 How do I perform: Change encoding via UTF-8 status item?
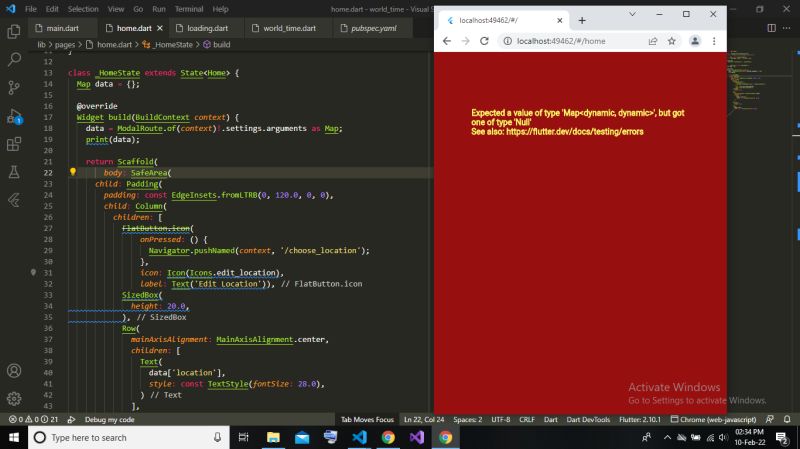[x=501, y=419]
